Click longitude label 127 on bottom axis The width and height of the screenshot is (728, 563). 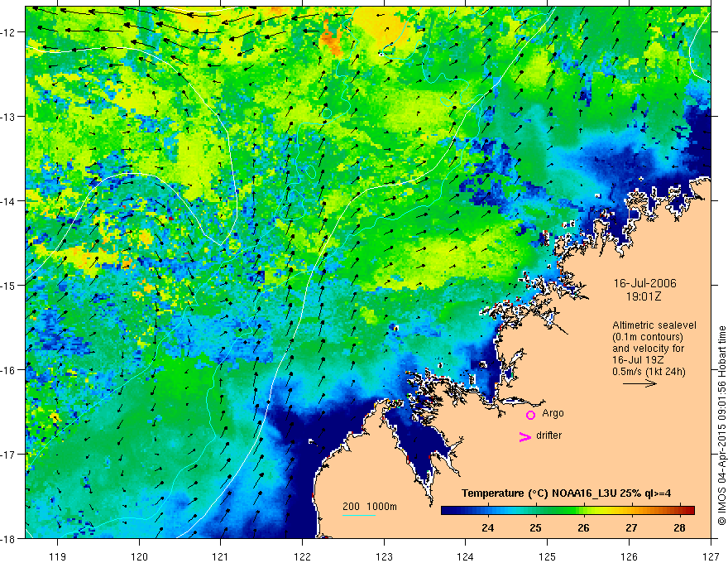click(x=711, y=556)
